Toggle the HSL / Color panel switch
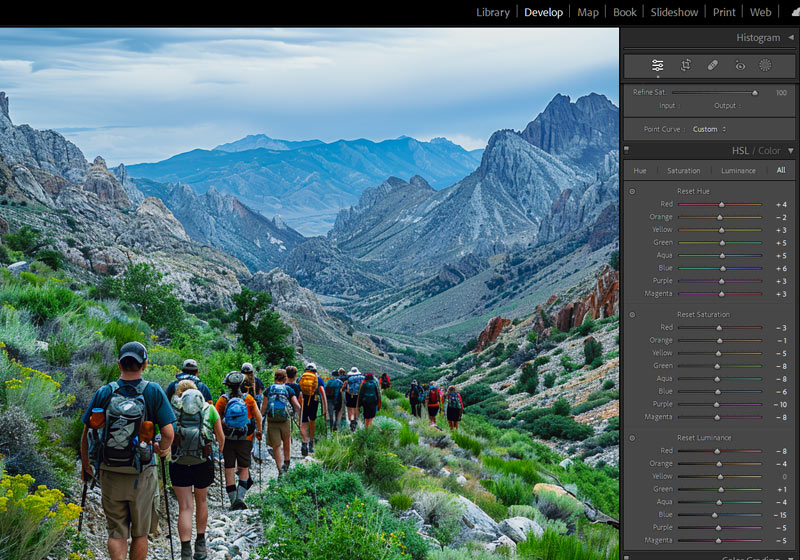This screenshot has width=800, height=560. (x=627, y=150)
